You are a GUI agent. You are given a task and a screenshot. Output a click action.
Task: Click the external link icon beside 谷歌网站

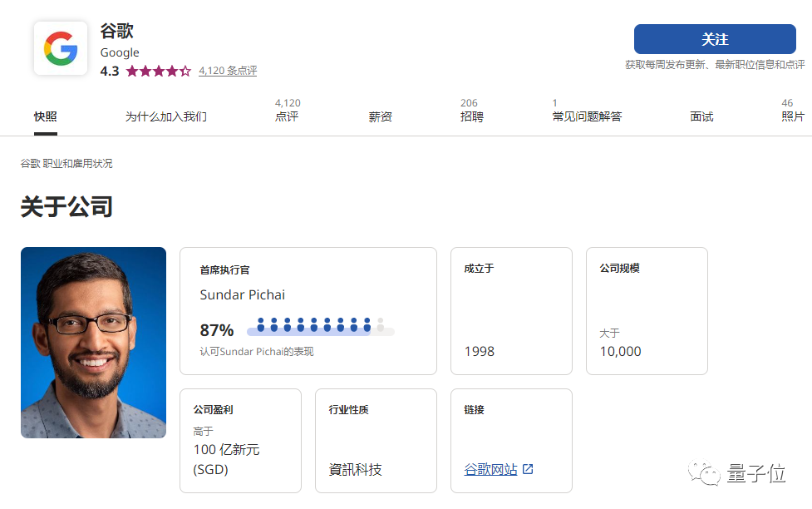[528, 469]
